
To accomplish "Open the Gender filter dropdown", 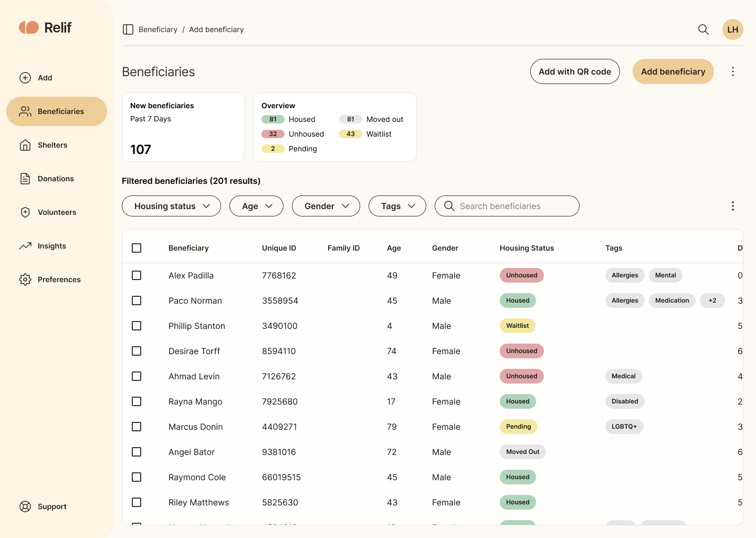I will pos(326,206).
